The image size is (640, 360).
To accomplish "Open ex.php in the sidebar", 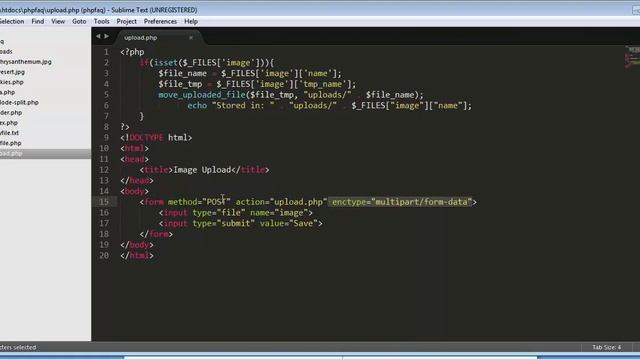I will 9,123.
